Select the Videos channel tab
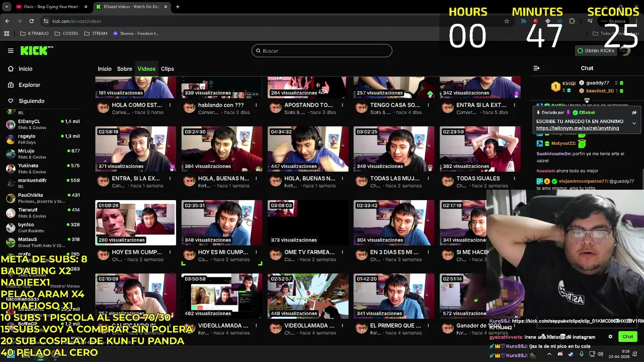This screenshot has width=644, height=362. point(146,69)
